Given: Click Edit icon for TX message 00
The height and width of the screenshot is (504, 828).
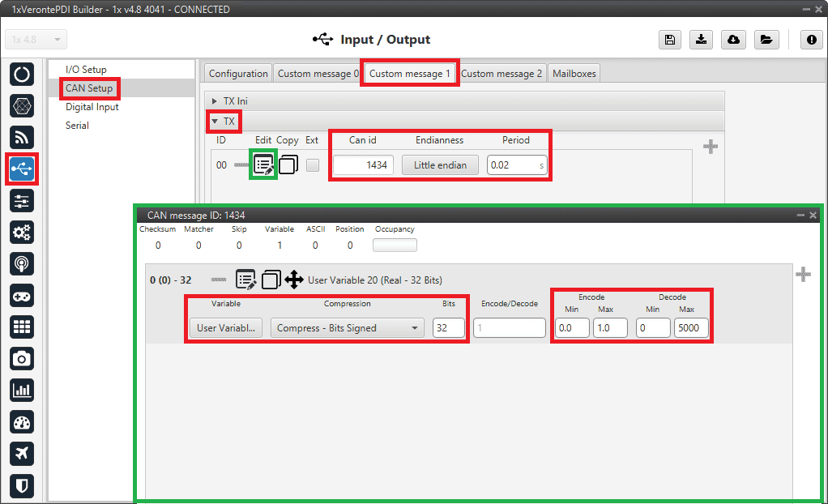Looking at the screenshot, I should tap(263, 165).
